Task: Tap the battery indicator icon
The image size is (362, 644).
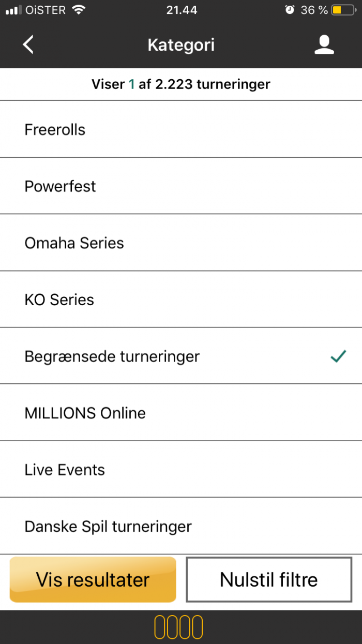Action: pyautogui.click(x=343, y=10)
